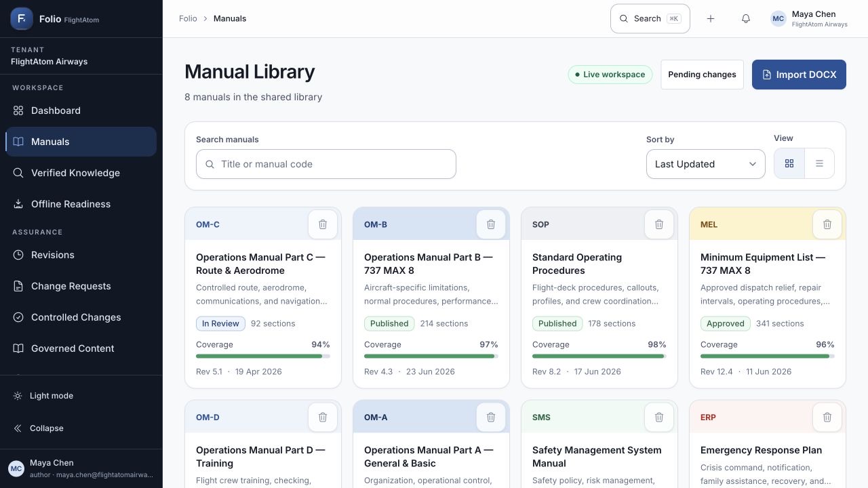Click the OM-B coverage bar at 97%
Screen dimensions: 868x488
[431, 356]
